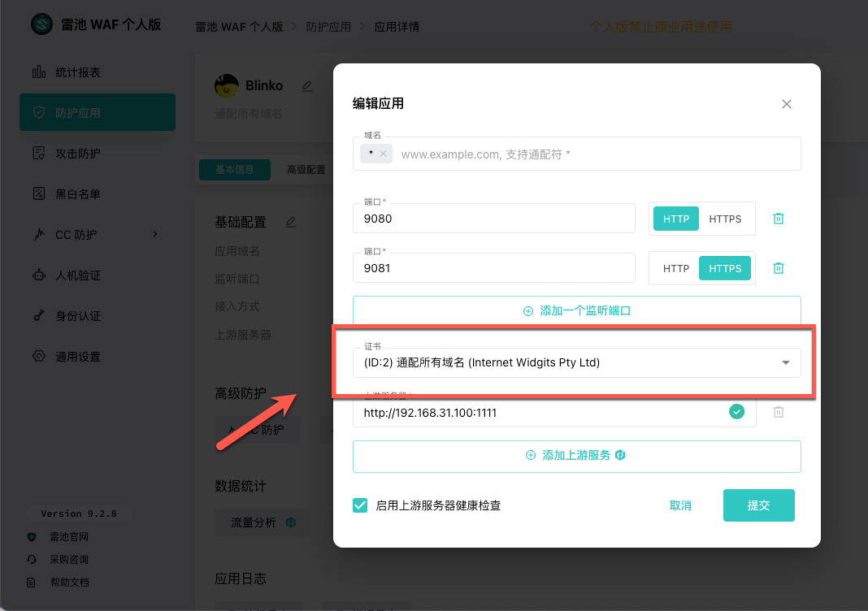
Task: Click the CC 防护 pulse icon
Action: [39, 234]
